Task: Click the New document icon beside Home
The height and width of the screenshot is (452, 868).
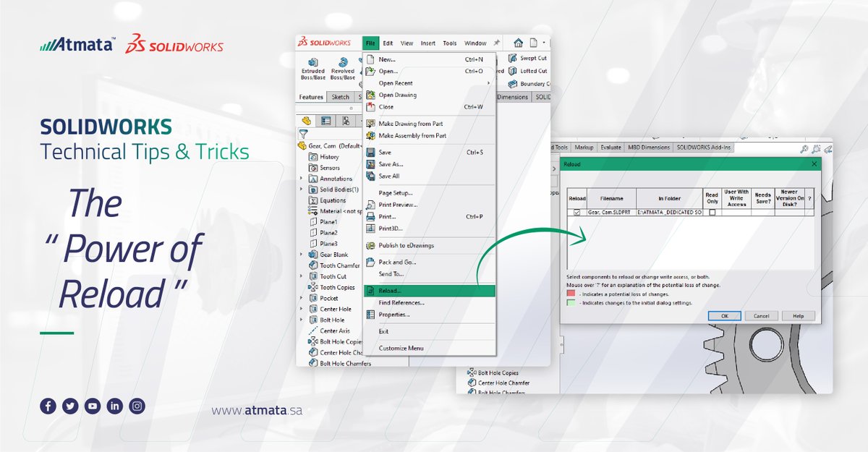Action: click(x=533, y=43)
